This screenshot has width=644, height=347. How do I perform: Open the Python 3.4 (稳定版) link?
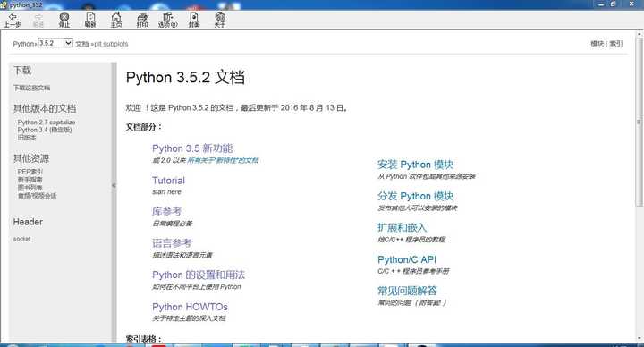click(45, 130)
